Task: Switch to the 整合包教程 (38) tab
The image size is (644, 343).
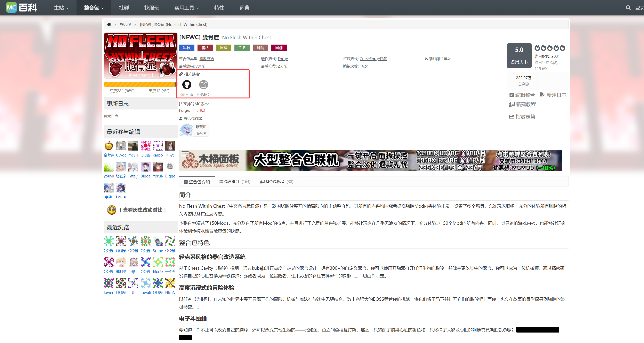Action: (277, 182)
